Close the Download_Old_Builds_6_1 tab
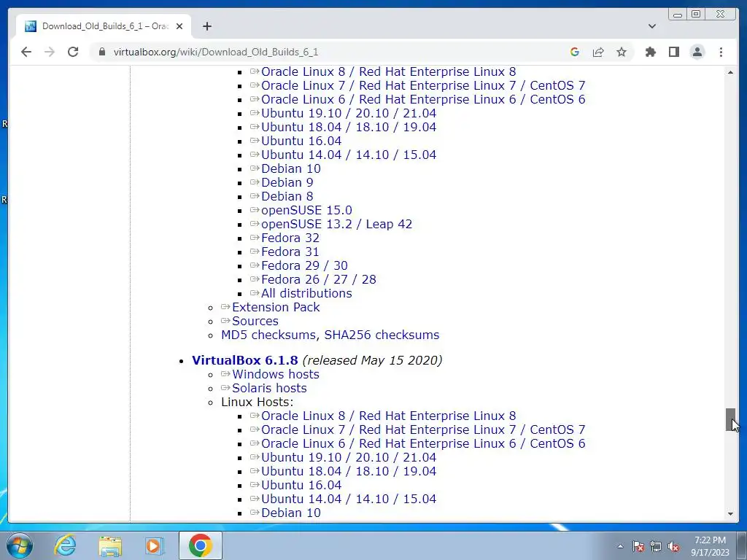The height and width of the screenshot is (560, 747). tap(179, 26)
